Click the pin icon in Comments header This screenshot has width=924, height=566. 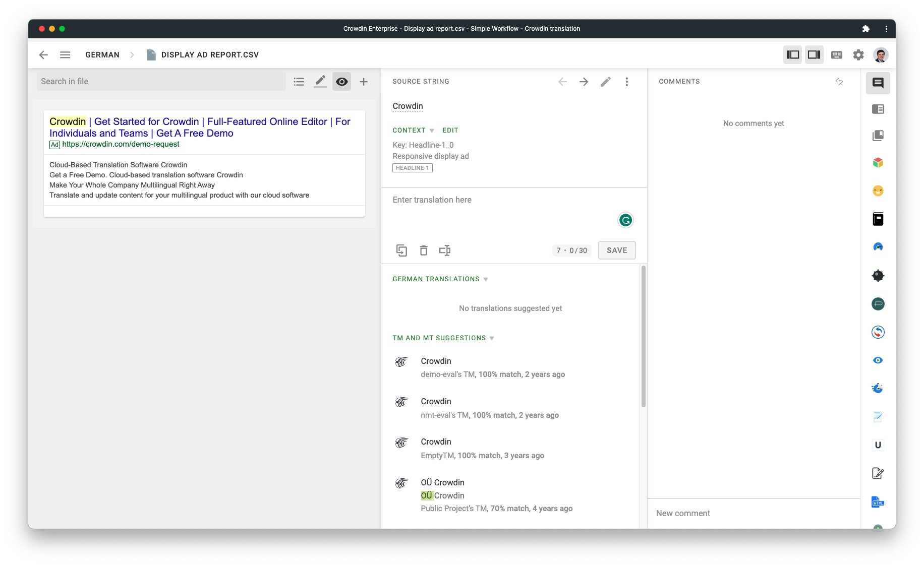(x=839, y=82)
